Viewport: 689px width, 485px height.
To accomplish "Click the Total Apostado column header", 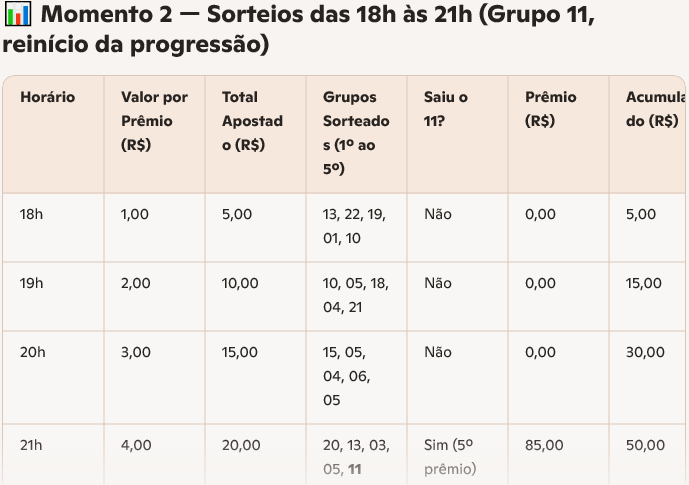I will (252, 120).
